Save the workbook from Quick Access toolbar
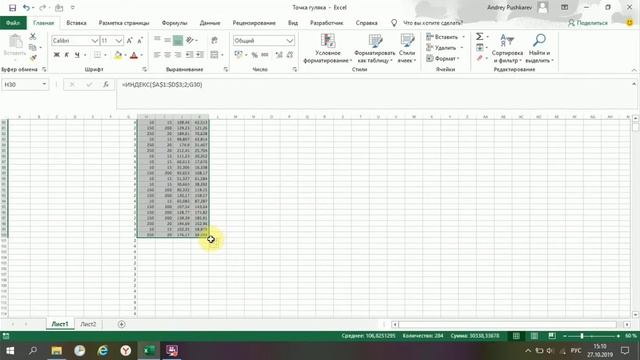Image resolution: width=640 pixels, height=360 pixels. tap(12, 7)
